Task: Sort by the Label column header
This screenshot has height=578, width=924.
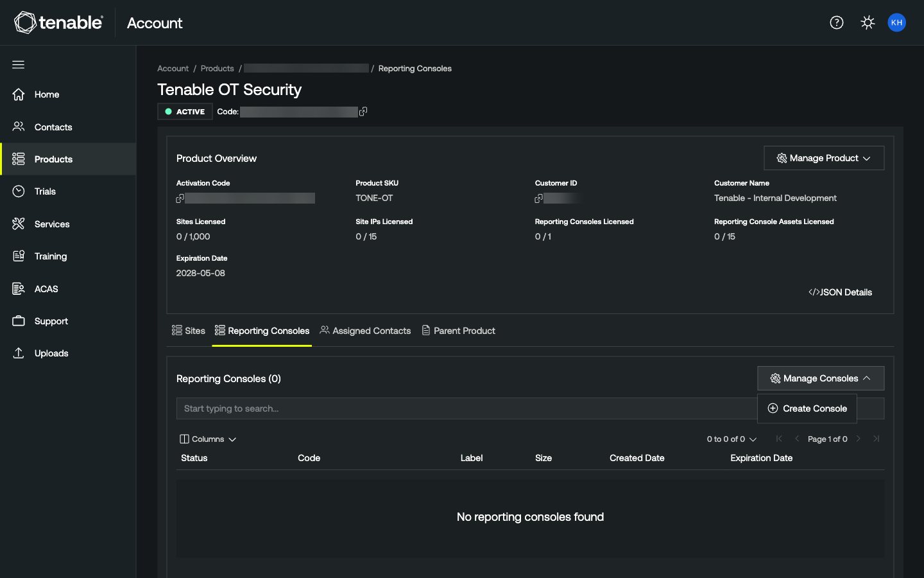Action: point(472,458)
